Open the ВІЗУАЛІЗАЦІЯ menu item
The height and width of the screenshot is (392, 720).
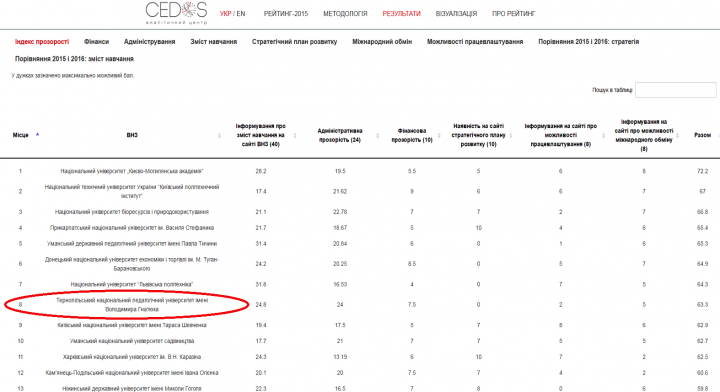[456, 14]
